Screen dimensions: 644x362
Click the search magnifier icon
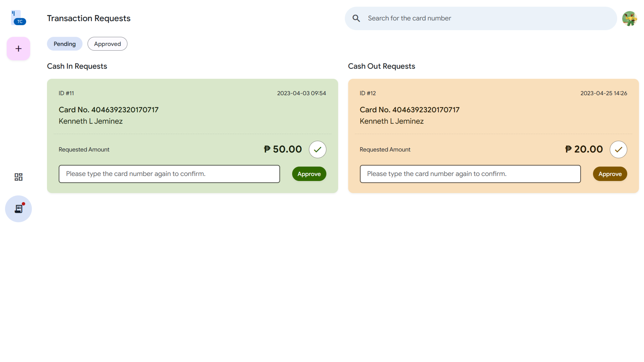[x=356, y=18]
